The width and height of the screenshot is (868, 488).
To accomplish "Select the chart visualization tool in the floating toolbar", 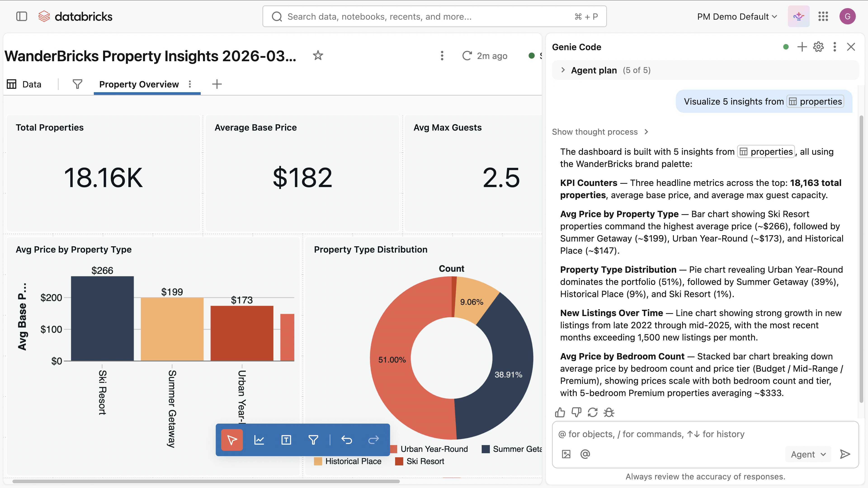I will tap(259, 440).
